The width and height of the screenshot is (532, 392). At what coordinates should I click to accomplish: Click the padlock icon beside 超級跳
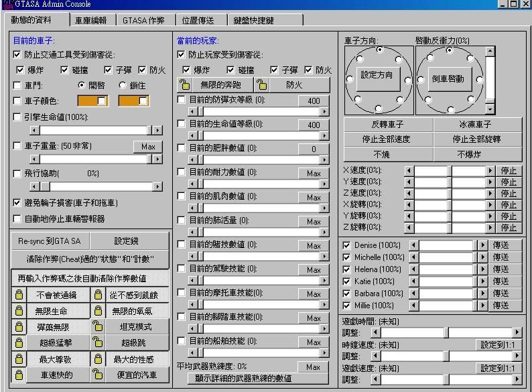pyautogui.click(x=98, y=343)
